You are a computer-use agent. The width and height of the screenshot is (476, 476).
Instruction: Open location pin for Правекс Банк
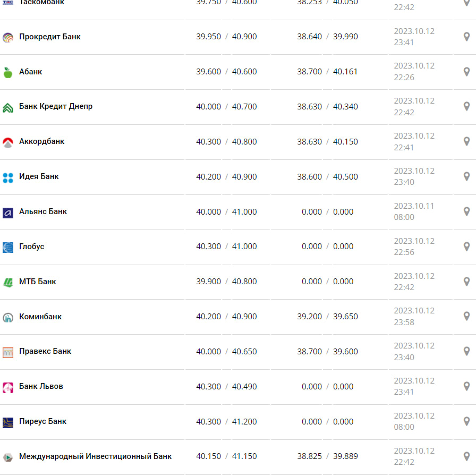(x=466, y=352)
